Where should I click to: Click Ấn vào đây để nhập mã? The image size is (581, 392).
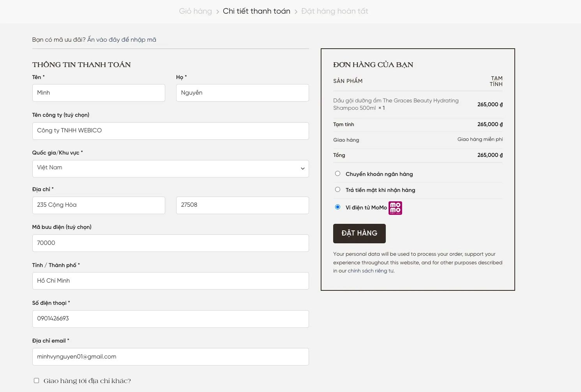[x=122, y=40]
